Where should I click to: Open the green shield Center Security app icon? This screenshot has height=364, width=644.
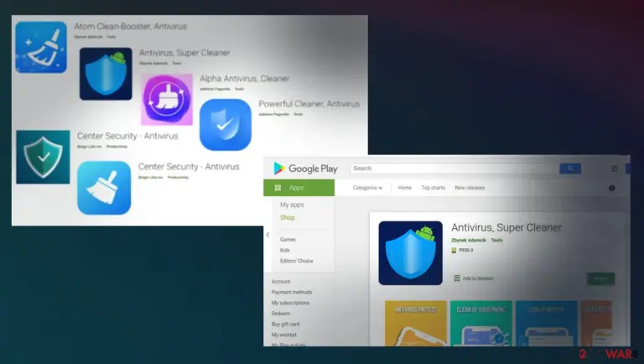pyautogui.click(x=43, y=157)
